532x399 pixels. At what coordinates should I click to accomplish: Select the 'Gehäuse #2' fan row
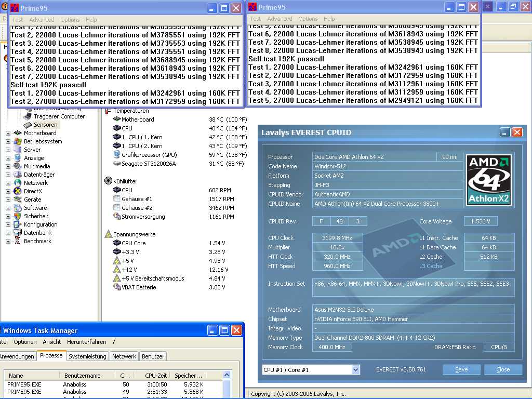tap(174, 208)
